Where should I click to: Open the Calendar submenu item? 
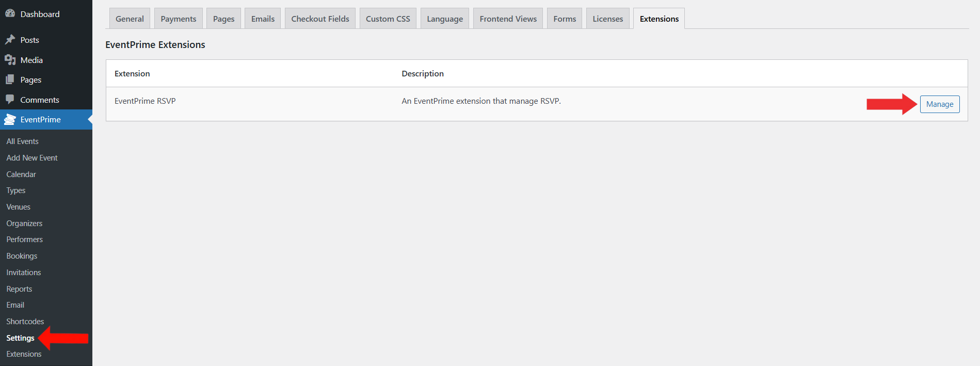(x=21, y=174)
